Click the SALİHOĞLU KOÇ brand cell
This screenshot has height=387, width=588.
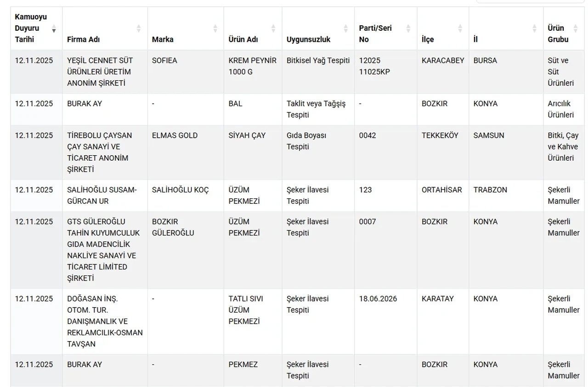coord(180,190)
